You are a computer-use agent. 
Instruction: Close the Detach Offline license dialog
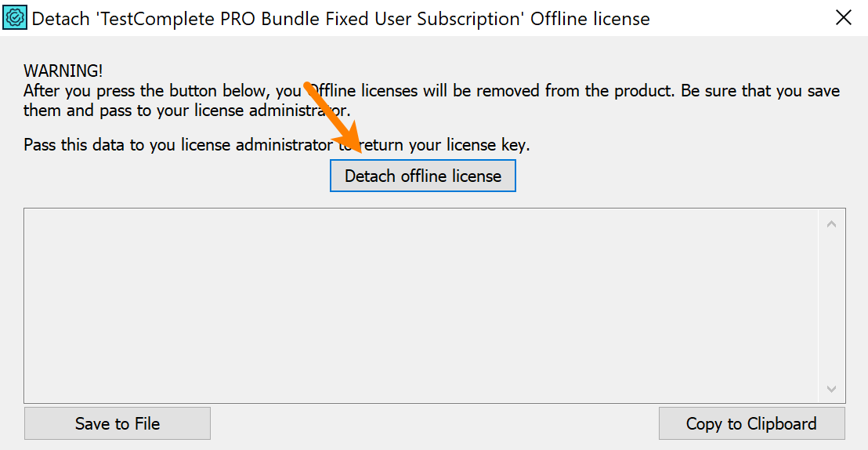click(843, 17)
